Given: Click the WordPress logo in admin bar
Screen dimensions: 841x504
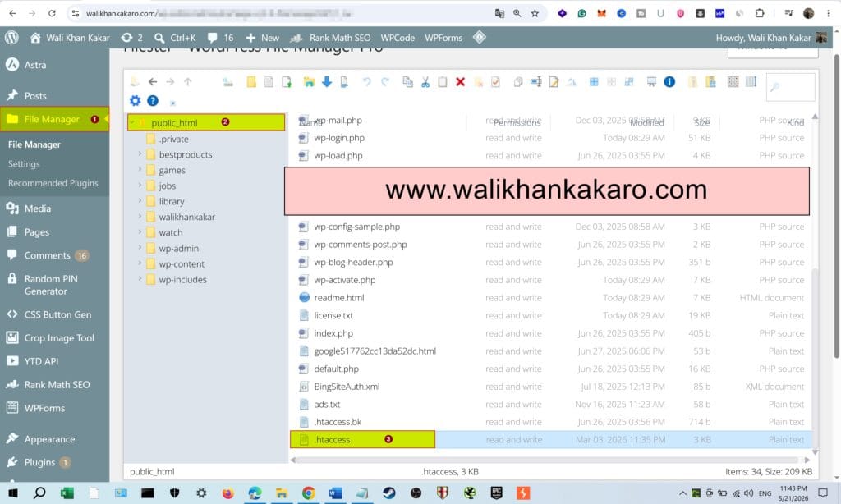Looking at the screenshot, I should coord(11,38).
